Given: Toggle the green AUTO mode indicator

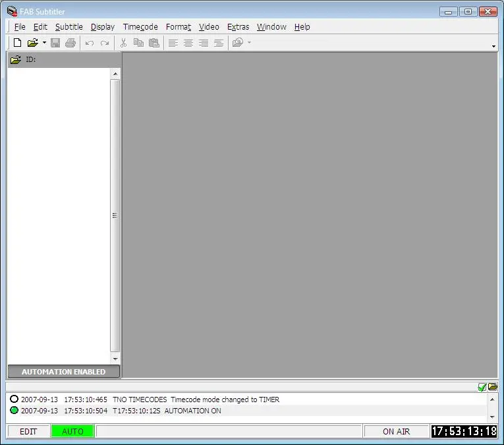Looking at the screenshot, I should (72, 431).
